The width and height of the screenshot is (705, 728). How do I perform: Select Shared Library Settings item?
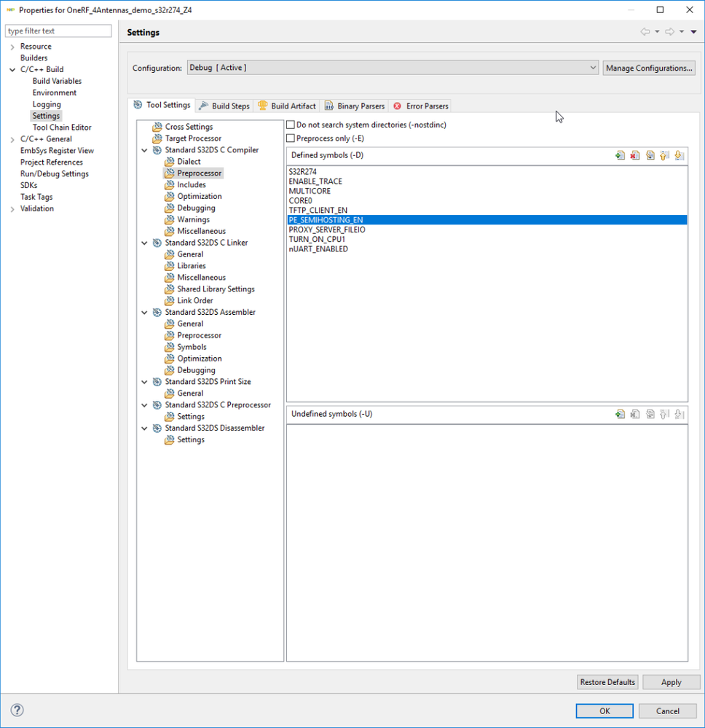[x=216, y=289]
